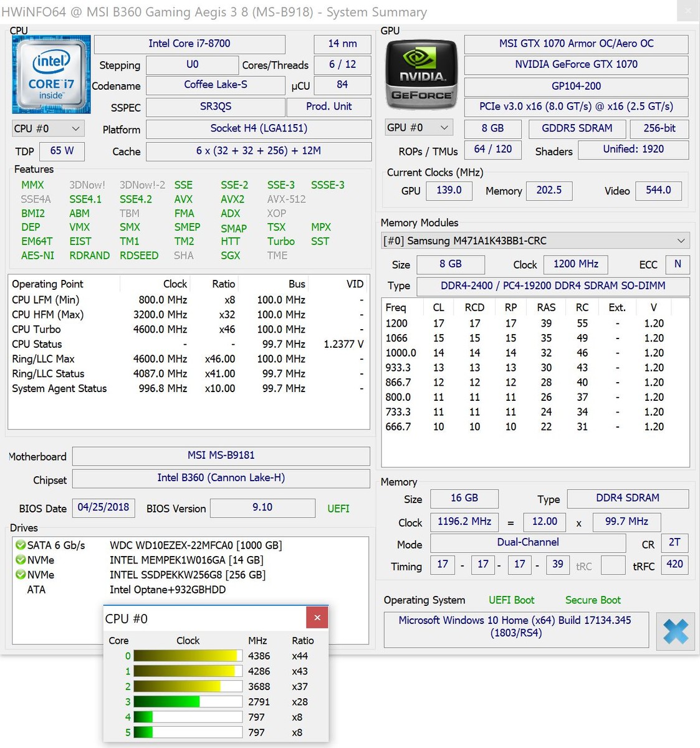
Task: Expand the Samsung M471A1K43BB1-CRC memory module list
Action: pyautogui.click(x=535, y=241)
